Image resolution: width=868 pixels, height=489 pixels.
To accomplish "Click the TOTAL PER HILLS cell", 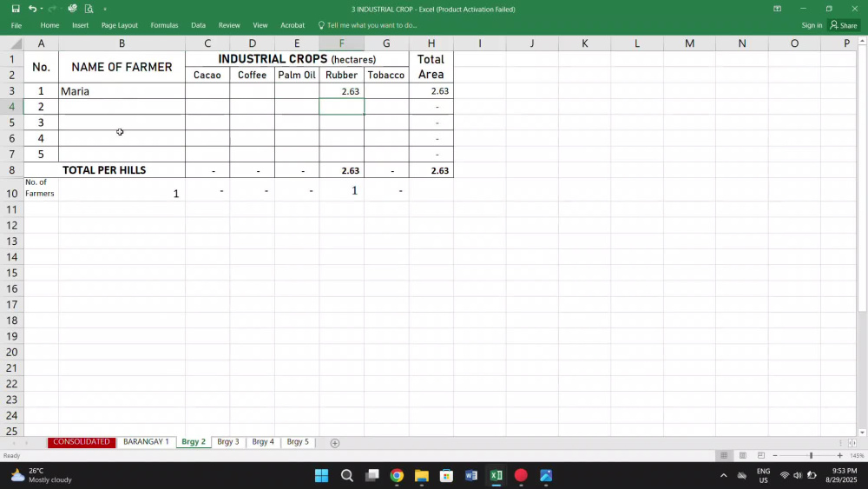I will (104, 170).
